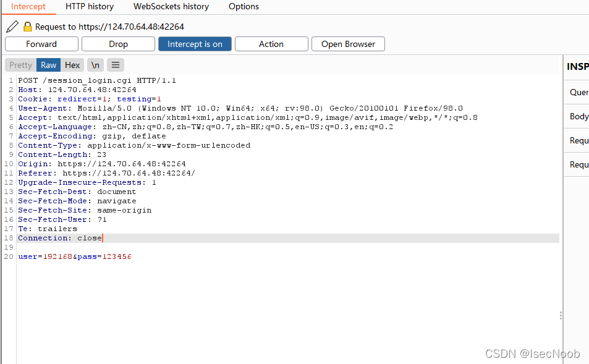Toggle non-printable chars \n button
Screen dimensions: 589x364
[x=95, y=65]
